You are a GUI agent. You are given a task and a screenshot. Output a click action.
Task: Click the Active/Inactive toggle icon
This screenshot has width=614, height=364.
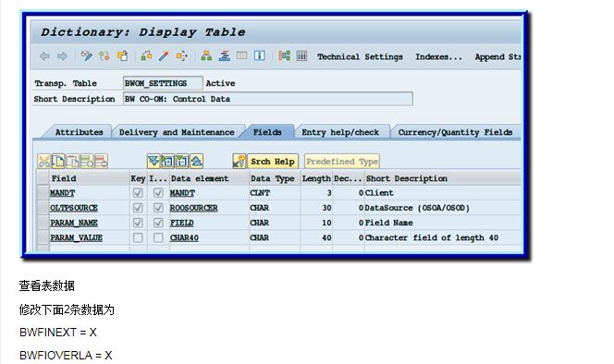104,56
